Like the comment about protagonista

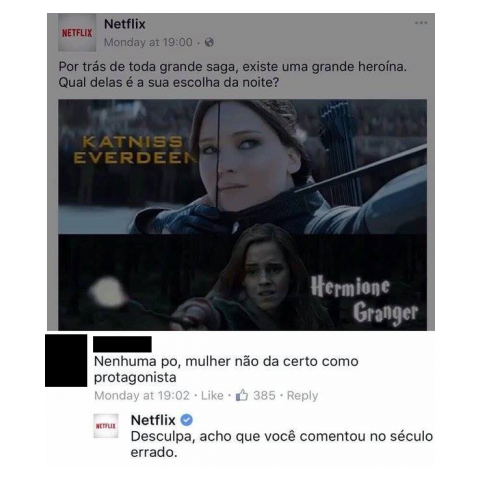click(x=212, y=395)
